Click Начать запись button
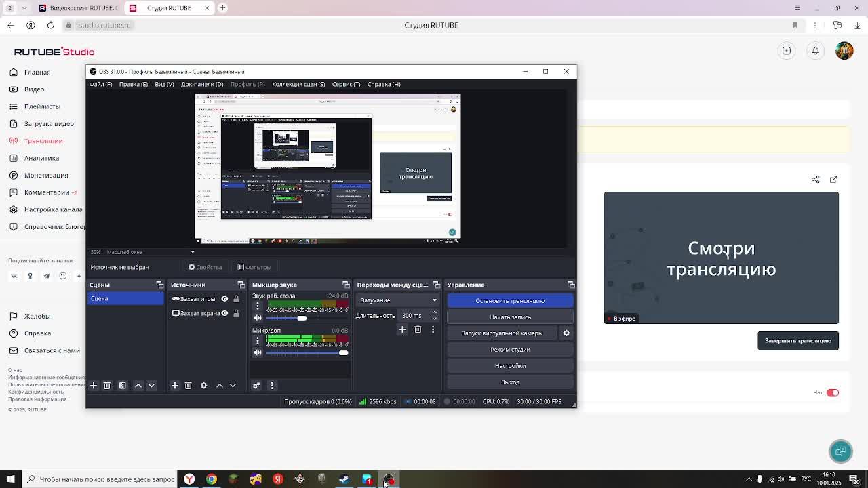This screenshot has width=868, height=488. tap(510, 317)
